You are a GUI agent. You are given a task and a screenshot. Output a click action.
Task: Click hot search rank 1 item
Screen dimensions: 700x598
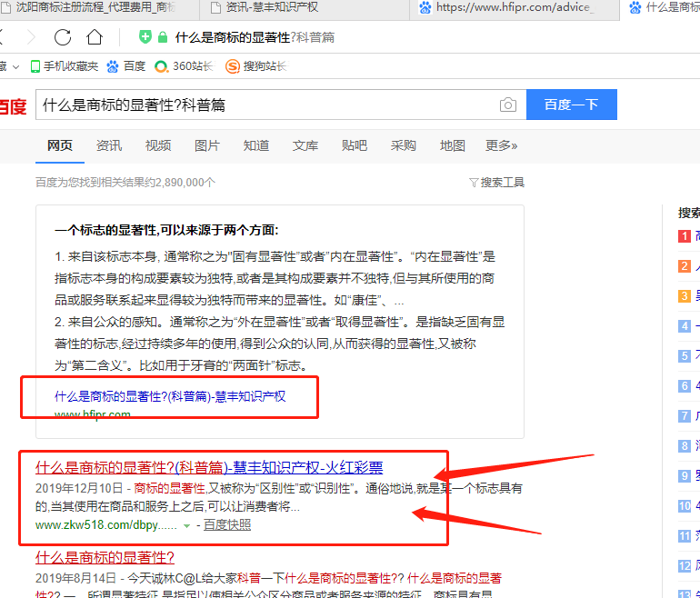(x=689, y=236)
